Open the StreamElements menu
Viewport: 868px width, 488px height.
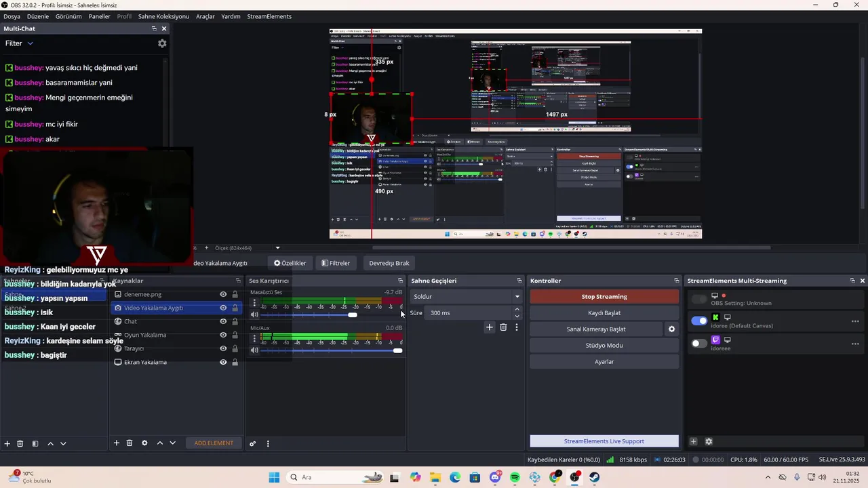[269, 16]
